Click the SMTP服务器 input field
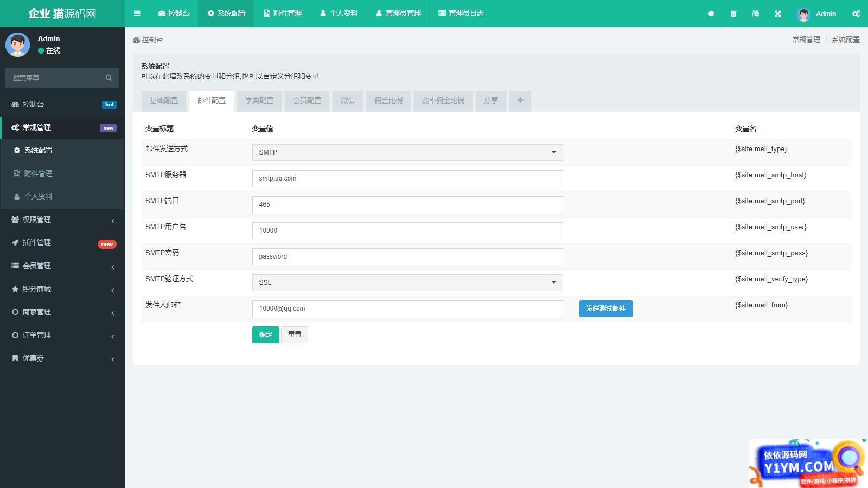Image resolution: width=868 pixels, height=488 pixels. tap(407, 178)
